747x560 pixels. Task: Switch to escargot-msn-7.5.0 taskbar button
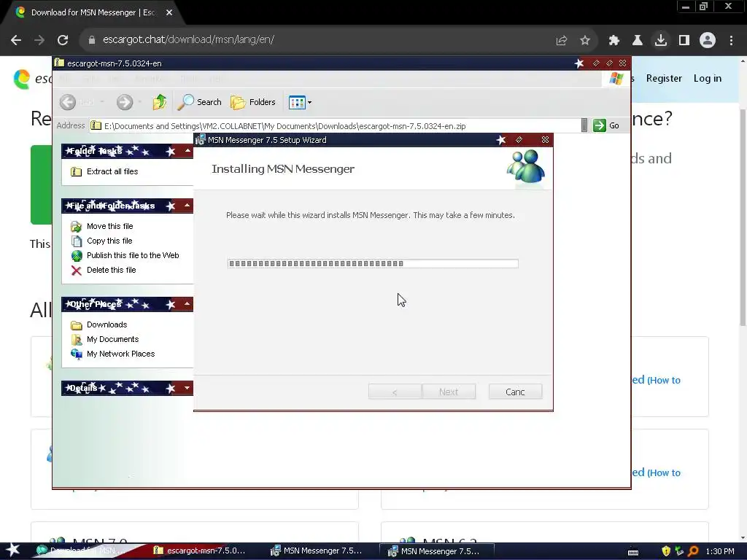click(200, 551)
